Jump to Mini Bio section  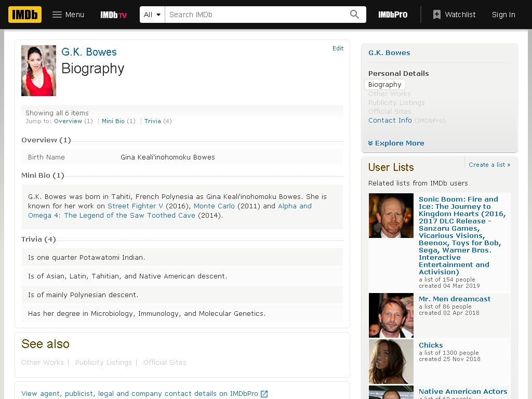tap(113, 121)
